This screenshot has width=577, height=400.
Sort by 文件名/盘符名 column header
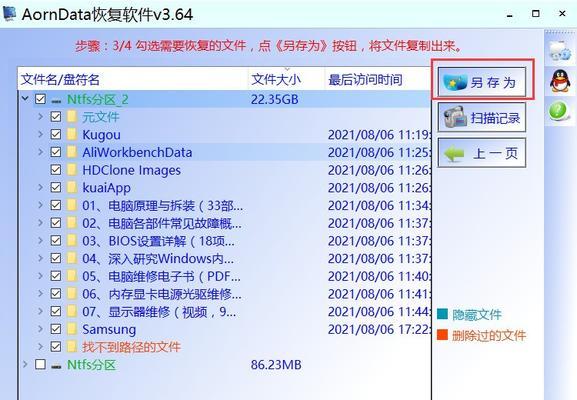click(133, 79)
